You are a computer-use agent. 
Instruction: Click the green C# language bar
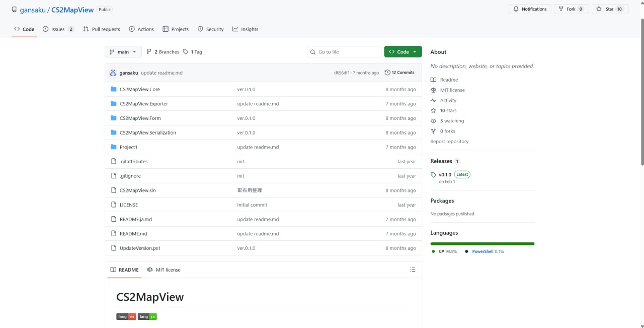pos(482,244)
